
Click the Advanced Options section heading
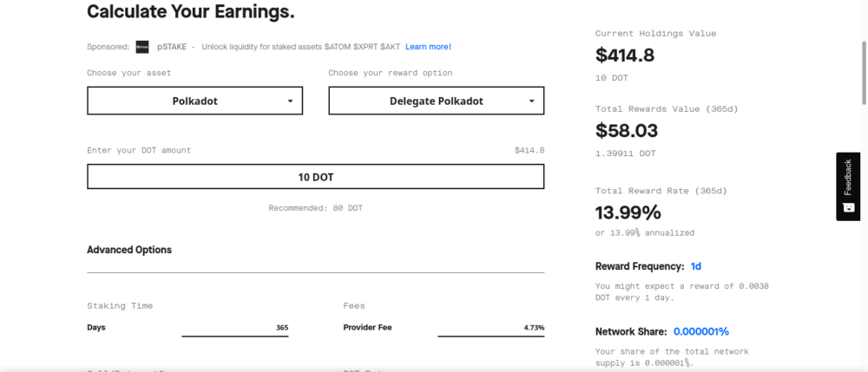click(129, 250)
